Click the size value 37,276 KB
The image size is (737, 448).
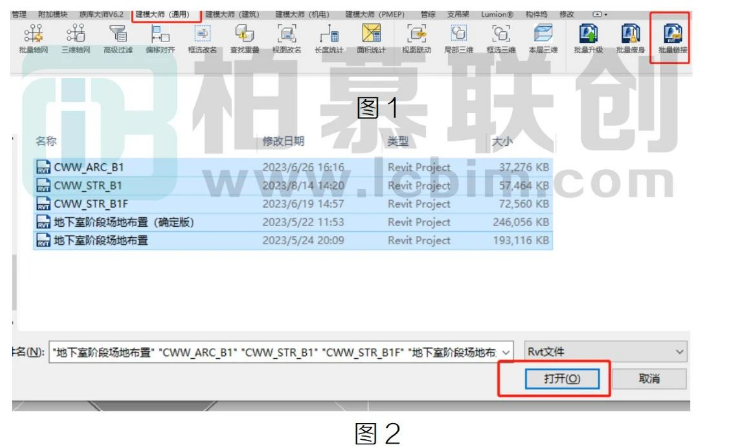(524, 167)
